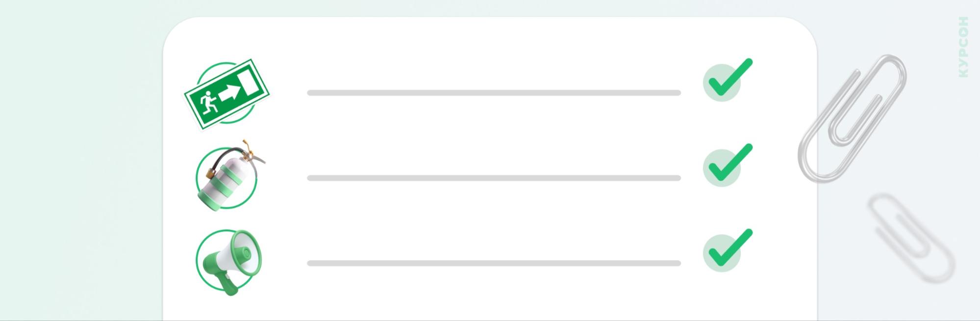980x321 pixels.
Task: Select the fire extinguisher icon
Action: 226,178
